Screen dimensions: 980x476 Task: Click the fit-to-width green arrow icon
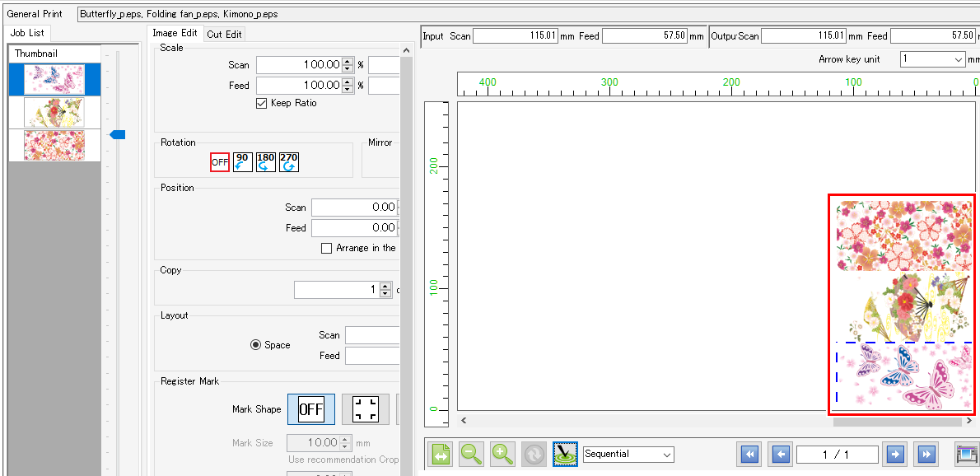440,454
